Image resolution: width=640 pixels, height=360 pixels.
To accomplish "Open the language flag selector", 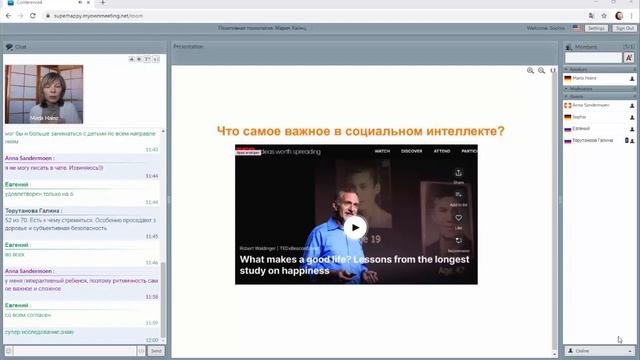I will pos(576,28).
